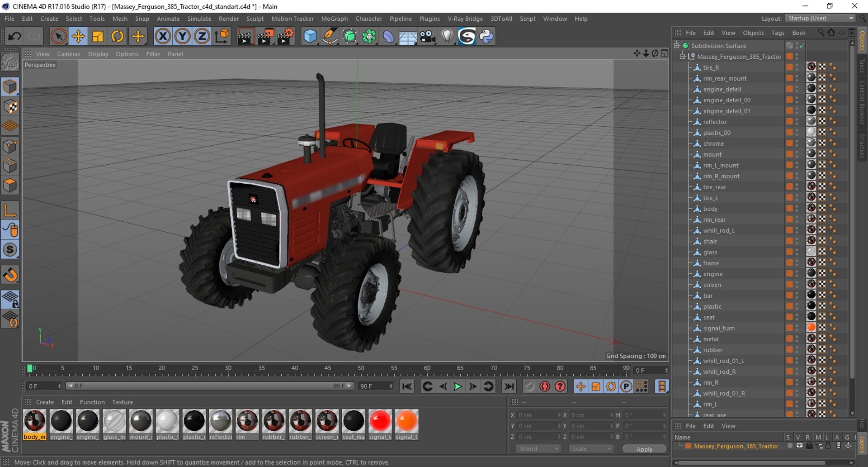Image resolution: width=868 pixels, height=467 pixels.
Task: Click the Python script icon
Action: pos(486,36)
